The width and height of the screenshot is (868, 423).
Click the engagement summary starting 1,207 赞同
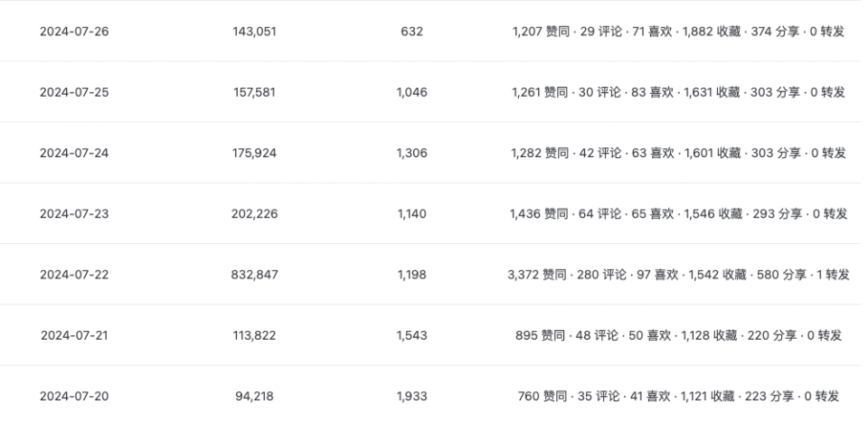pos(678,32)
